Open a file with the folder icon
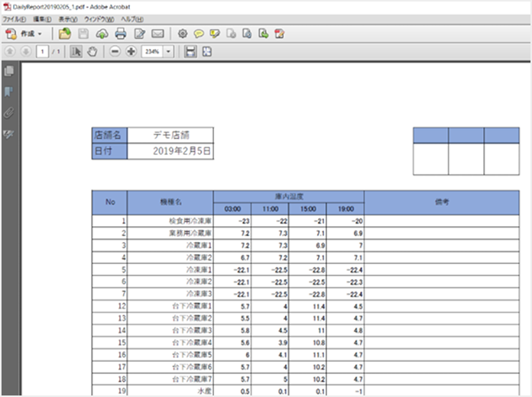Image resolution: width=532 pixels, height=397 pixels. (64, 34)
